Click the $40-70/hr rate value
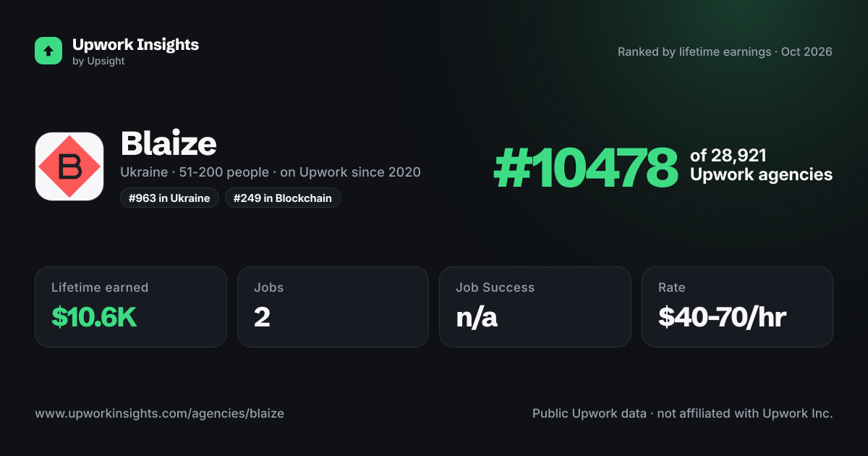Screen dimensions: 868x456 [722, 316]
